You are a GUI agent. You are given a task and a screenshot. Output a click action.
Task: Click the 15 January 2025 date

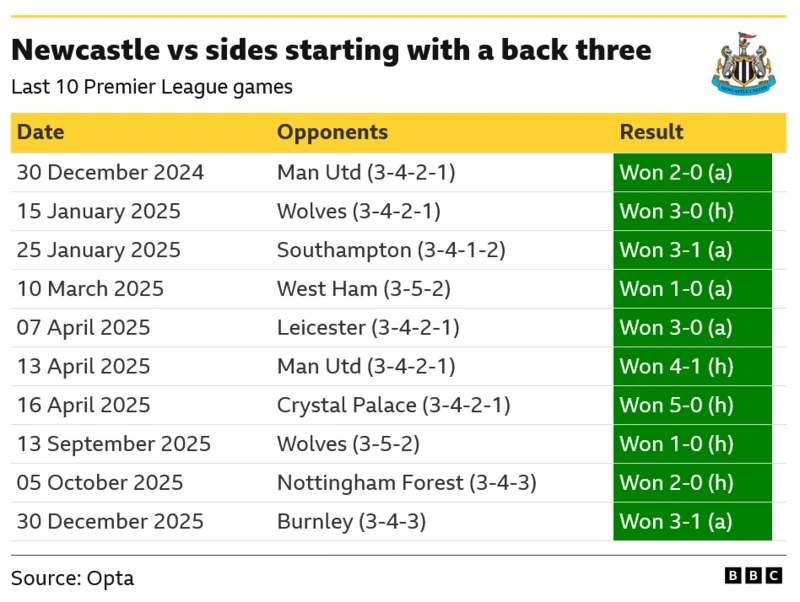[99, 211]
